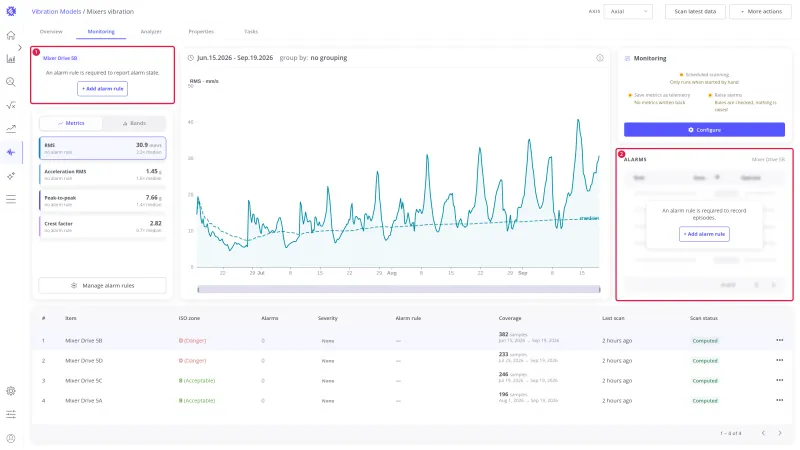Image resolution: width=800 pixels, height=450 pixels.
Task: Switch to the Tasks tab
Action: click(x=251, y=32)
